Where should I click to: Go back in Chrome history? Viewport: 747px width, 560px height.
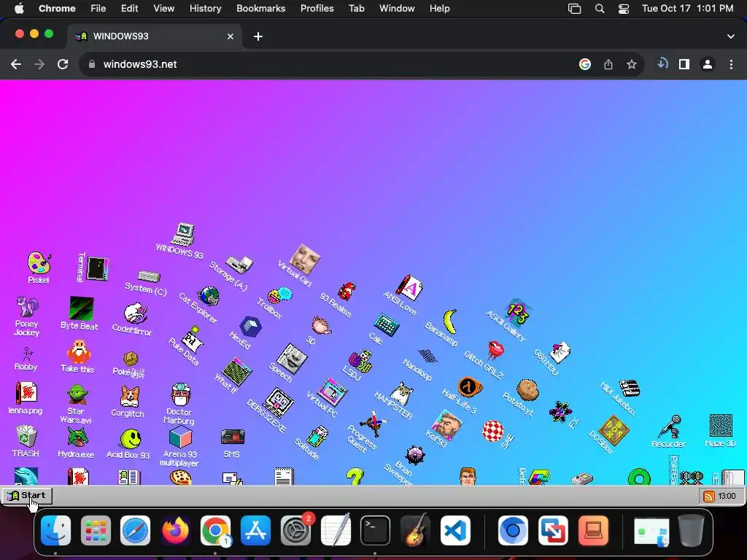tap(16, 64)
